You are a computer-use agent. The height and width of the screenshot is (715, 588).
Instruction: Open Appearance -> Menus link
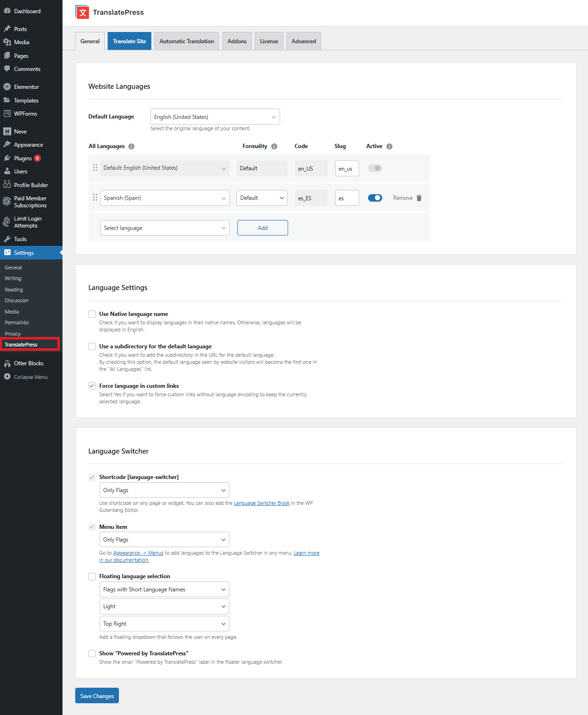tap(138, 553)
